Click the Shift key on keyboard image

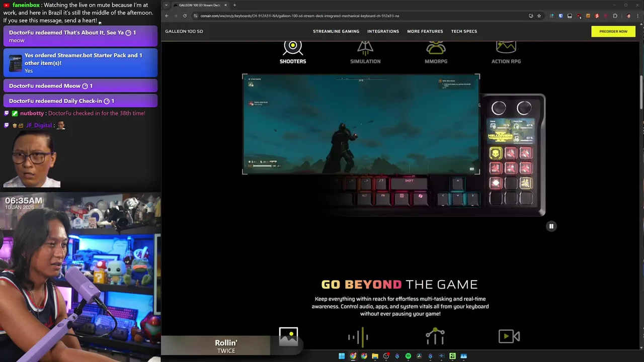tap(409, 183)
